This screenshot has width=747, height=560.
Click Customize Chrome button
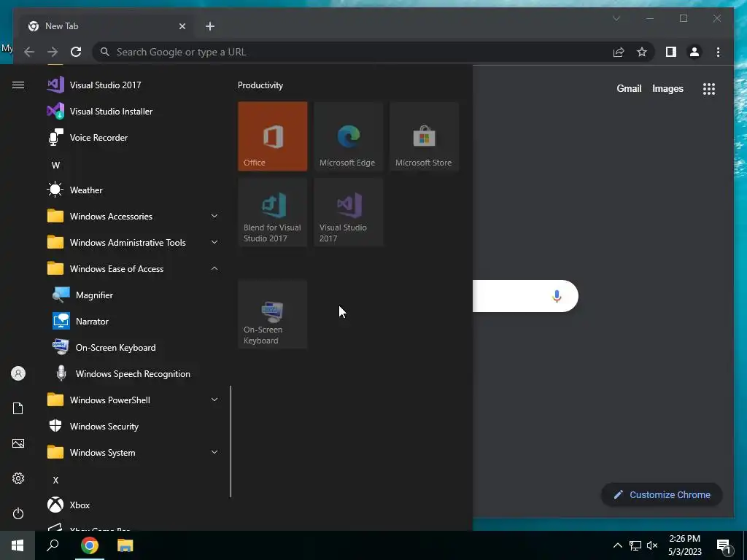[x=662, y=495]
